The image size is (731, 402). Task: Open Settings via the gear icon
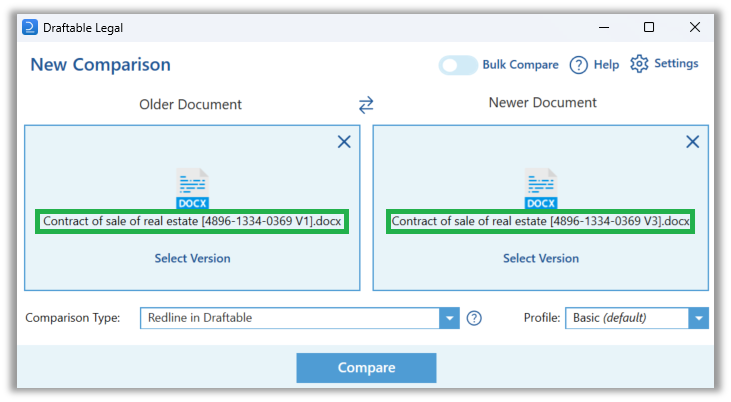(x=639, y=64)
